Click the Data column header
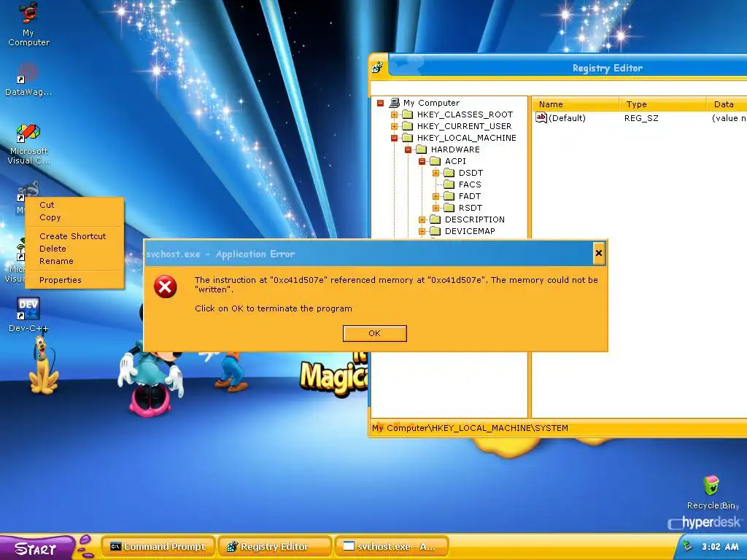 pos(727,104)
